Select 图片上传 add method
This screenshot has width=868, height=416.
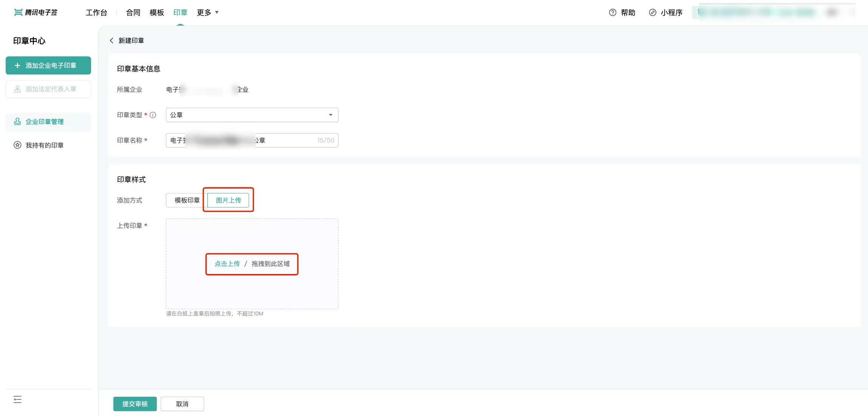pos(228,200)
